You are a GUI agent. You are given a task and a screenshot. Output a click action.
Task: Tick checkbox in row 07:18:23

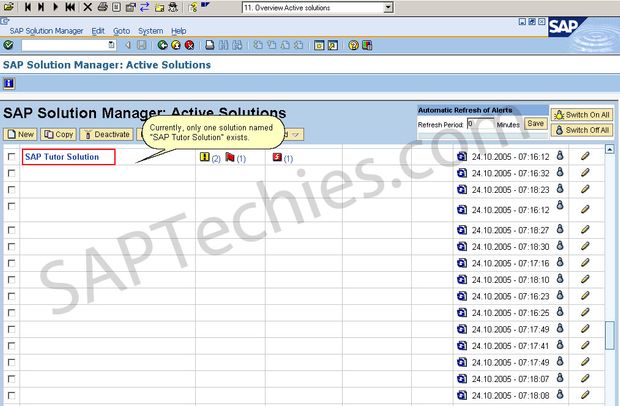(11, 190)
